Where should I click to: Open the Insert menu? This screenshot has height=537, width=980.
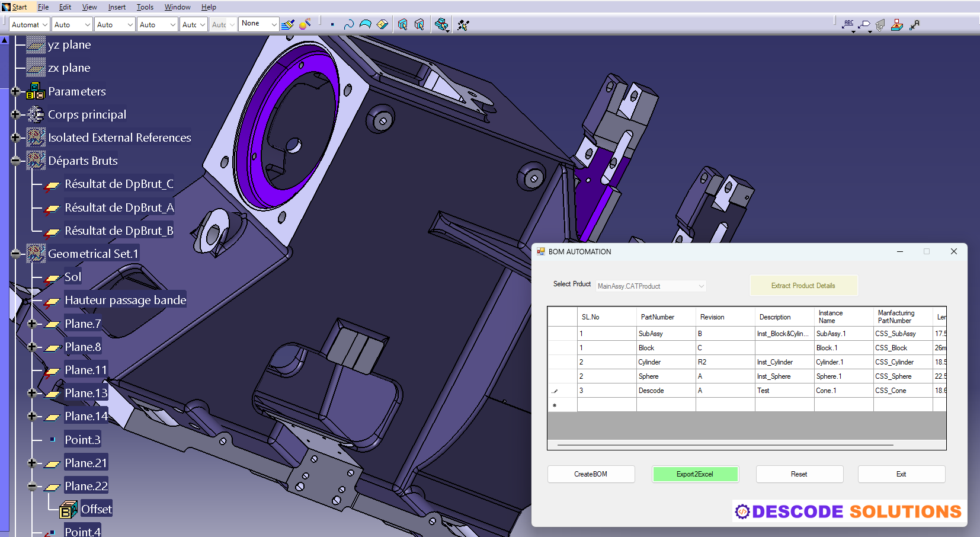pyautogui.click(x=117, y=7)
